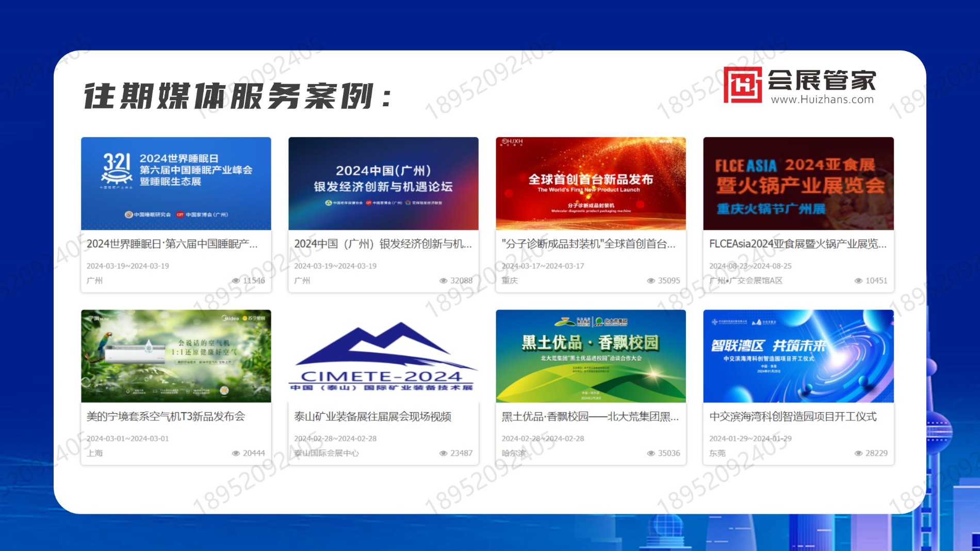Viewport: 980px width, 551px height.
Task: Open the 2024世界睡眠日 event thumbnail
Action: coord(176,183)
